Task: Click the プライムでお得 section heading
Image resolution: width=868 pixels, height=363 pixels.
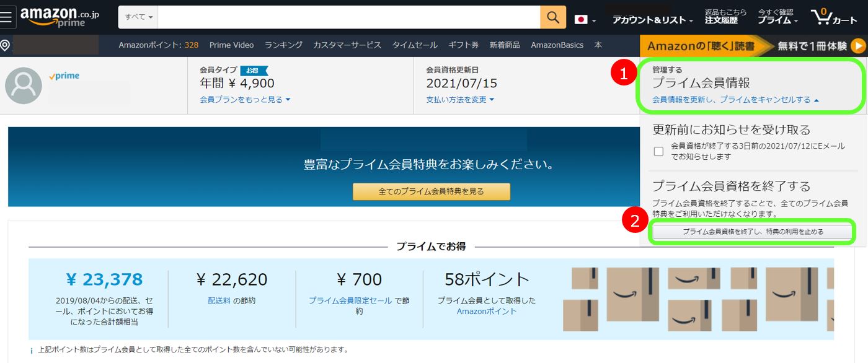Action: (x=431, y=247)
